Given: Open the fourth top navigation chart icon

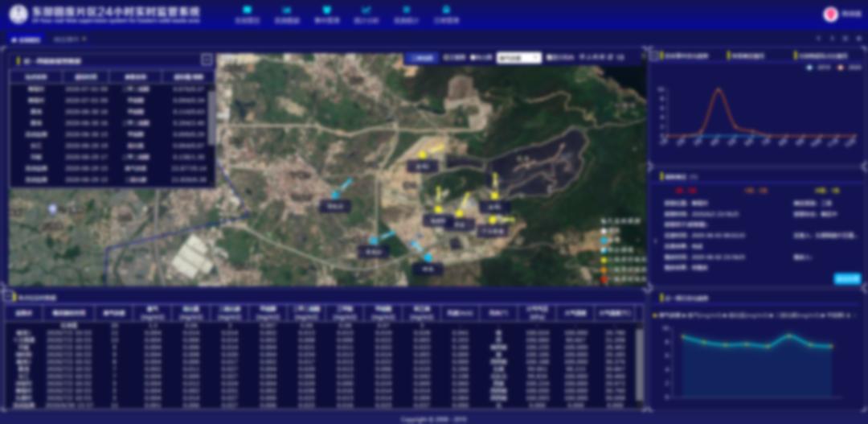Looking at the screenshot, I should pos(366,10).
